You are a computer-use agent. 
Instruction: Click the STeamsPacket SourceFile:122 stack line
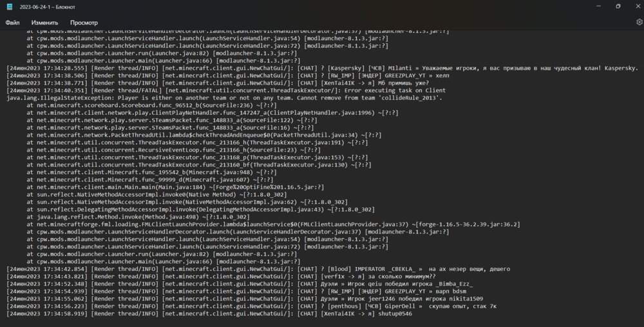click(x=172, y=120)
